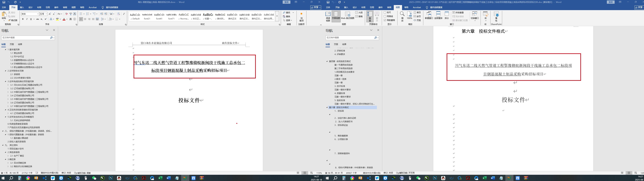The height and width of the screenshot is (181, 644).
Task: Open font name dropdown in left window
Action: click(x=38, y=14)
